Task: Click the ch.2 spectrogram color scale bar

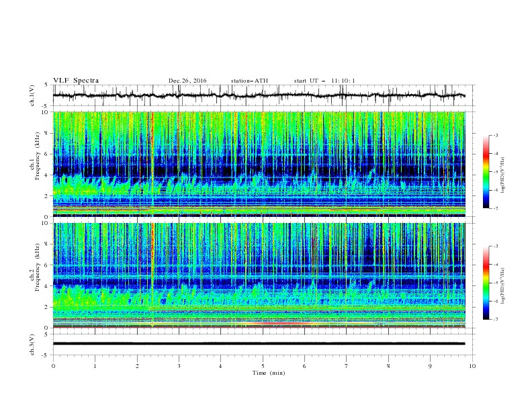Action: [486, 283]
